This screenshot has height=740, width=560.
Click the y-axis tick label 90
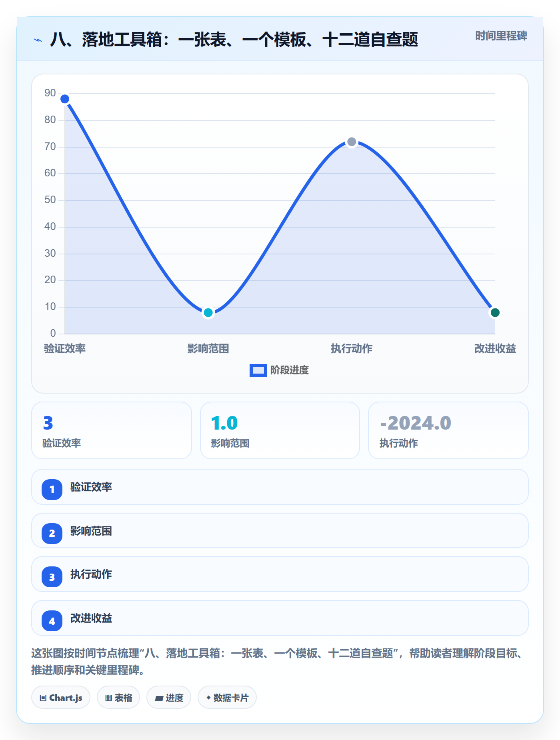point(50,93)
